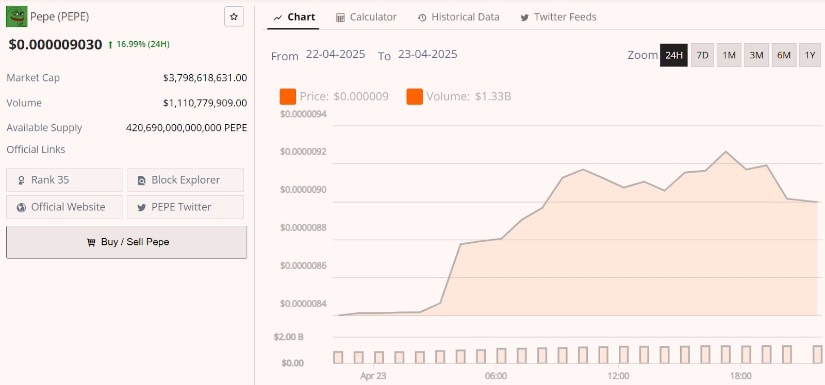
Task: Open the PEPE Twitter link
Action: [185, 207]
